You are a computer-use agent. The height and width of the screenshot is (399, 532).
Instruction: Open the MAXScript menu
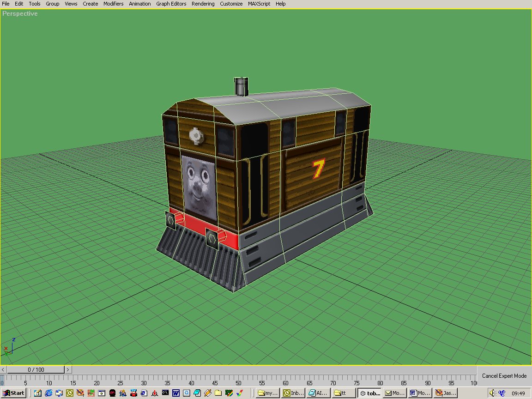coord(259,4)
